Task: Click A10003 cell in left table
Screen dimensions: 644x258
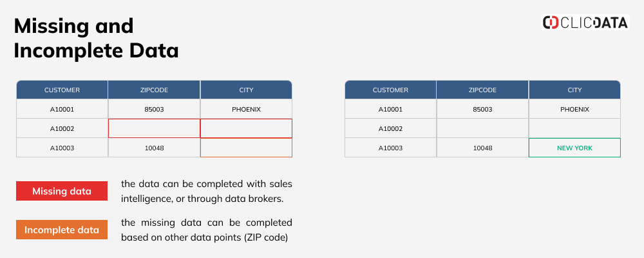Action: click(x=62, y=148)
